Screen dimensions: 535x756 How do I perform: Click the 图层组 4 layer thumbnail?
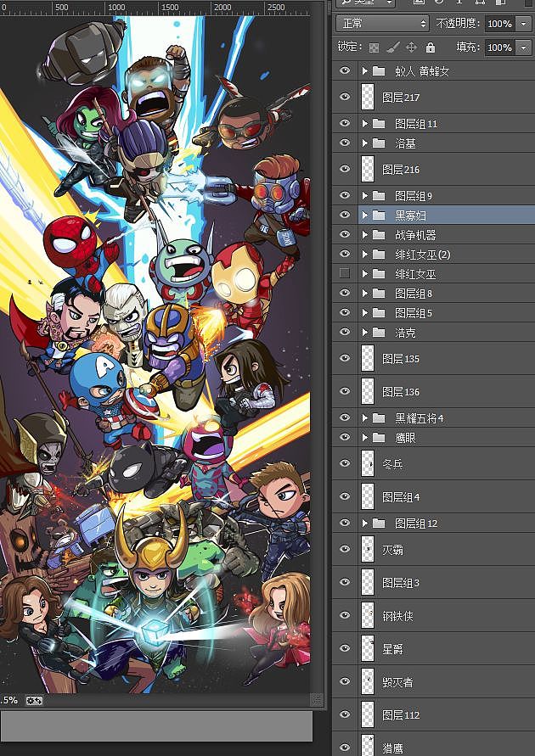point(368,496)
